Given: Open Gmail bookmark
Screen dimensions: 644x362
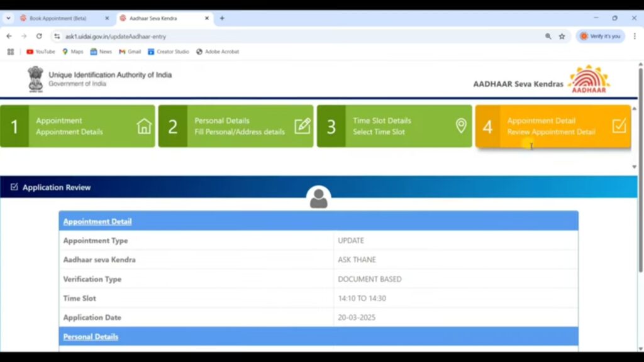Looking at the screenshot, I should tap(130, 52).
